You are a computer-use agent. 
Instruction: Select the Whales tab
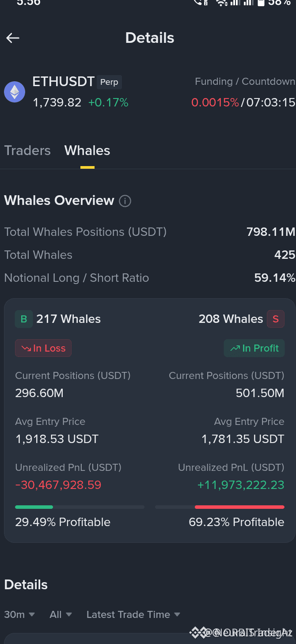tap(87, 151)
